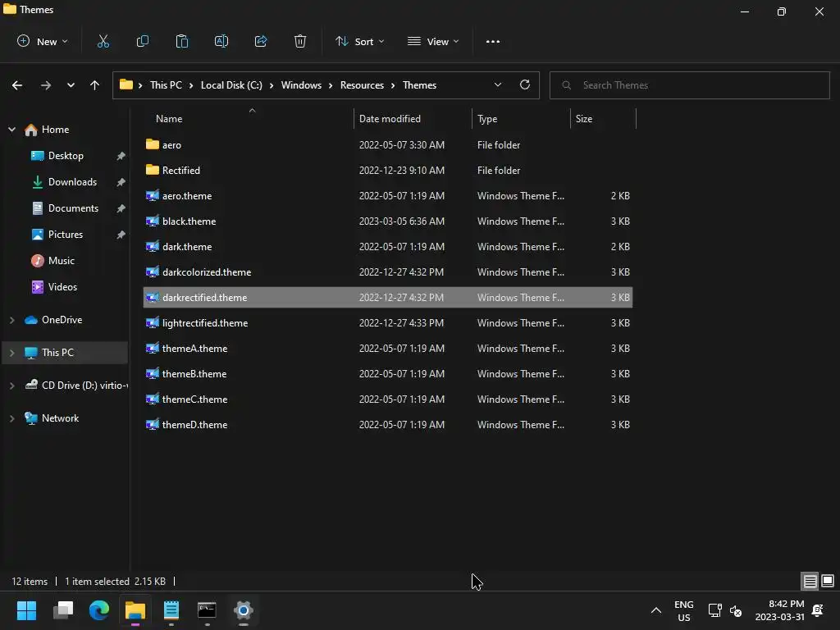Click the Paste clipboard icon
The width and height of the screenshot is (840, 630).
click(181, 41)
